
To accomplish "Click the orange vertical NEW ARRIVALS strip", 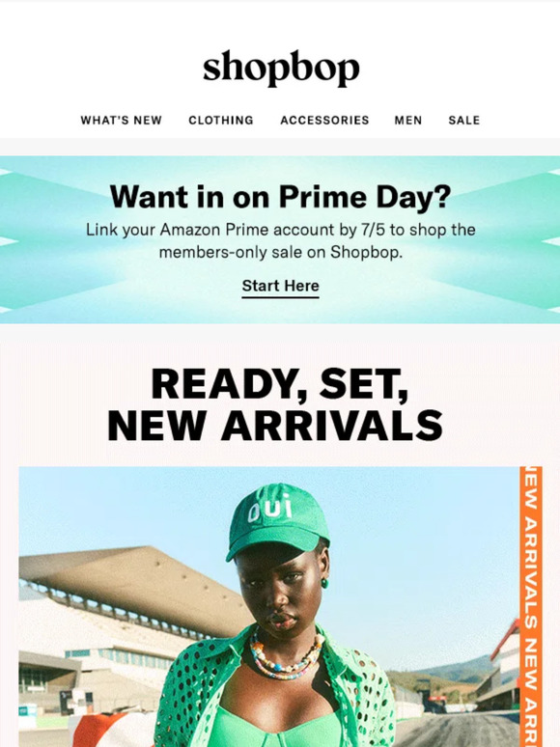I will tap(531, 606).
